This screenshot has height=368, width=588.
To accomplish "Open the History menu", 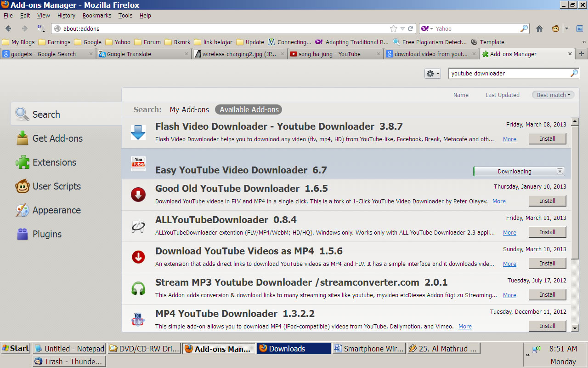I will 66,15.
